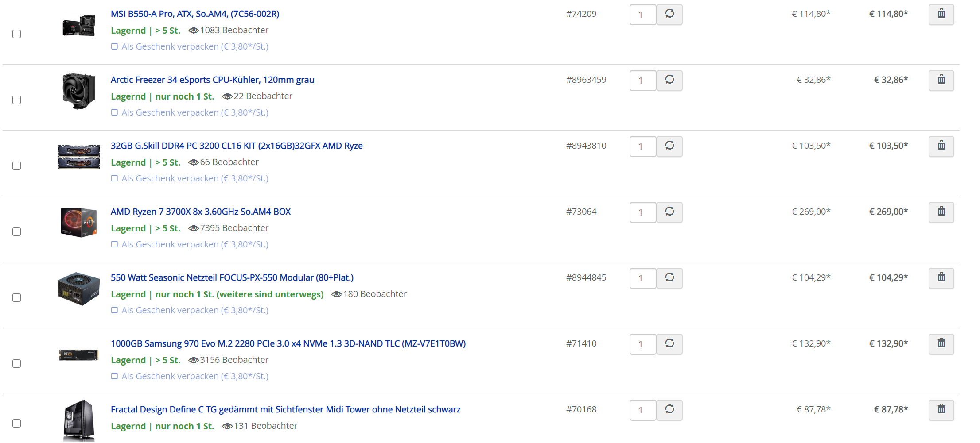Check gift wrap option for Samsung 970 Evo
Image resolution: width=980 pixels, height=443 pixels.
(x=114, y=376)
